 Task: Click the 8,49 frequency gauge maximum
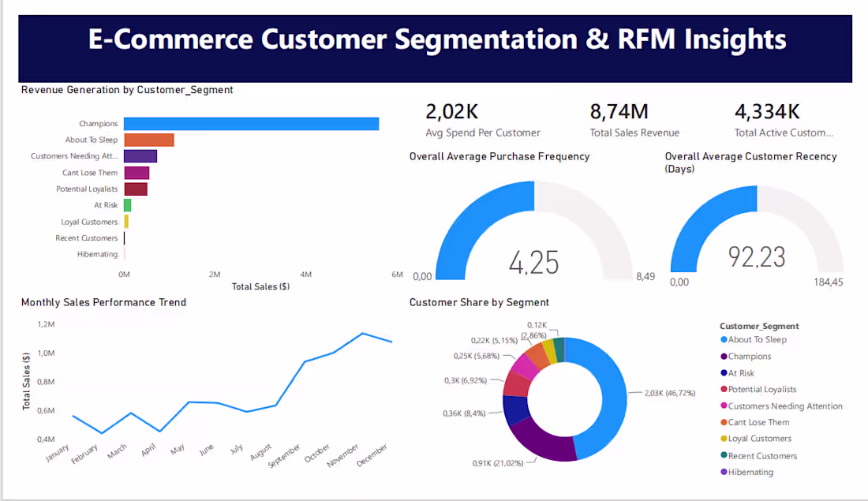point(645,276)
